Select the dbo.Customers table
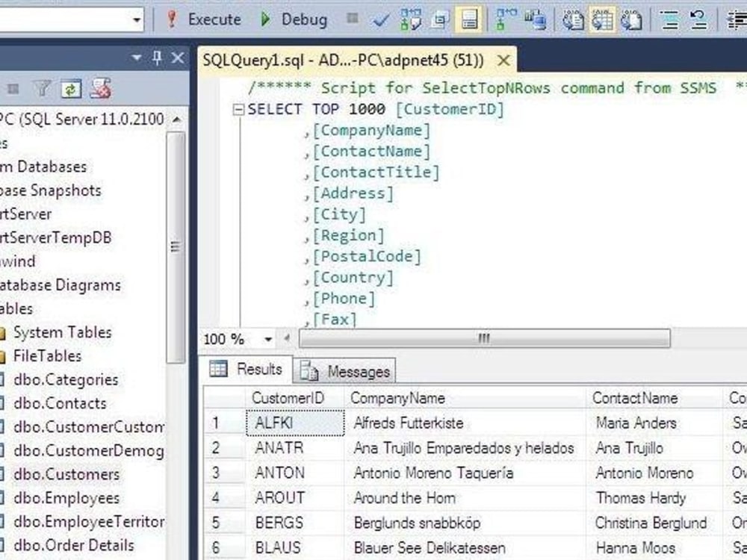The width and height of the screenshot is (747, 560). click(66, 474)
